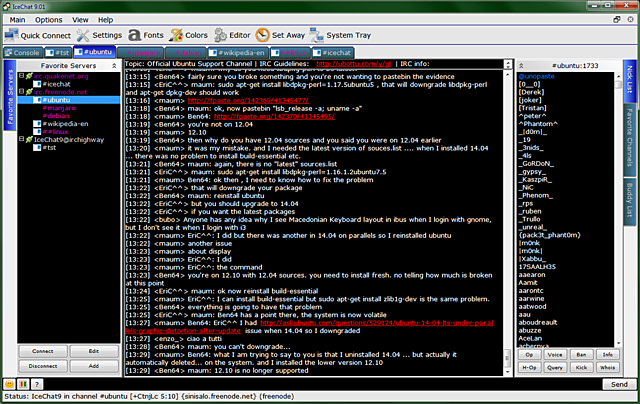Screen dimensions: 640x404
Task: Minimize to System Tray
Action: click(340, 36)
